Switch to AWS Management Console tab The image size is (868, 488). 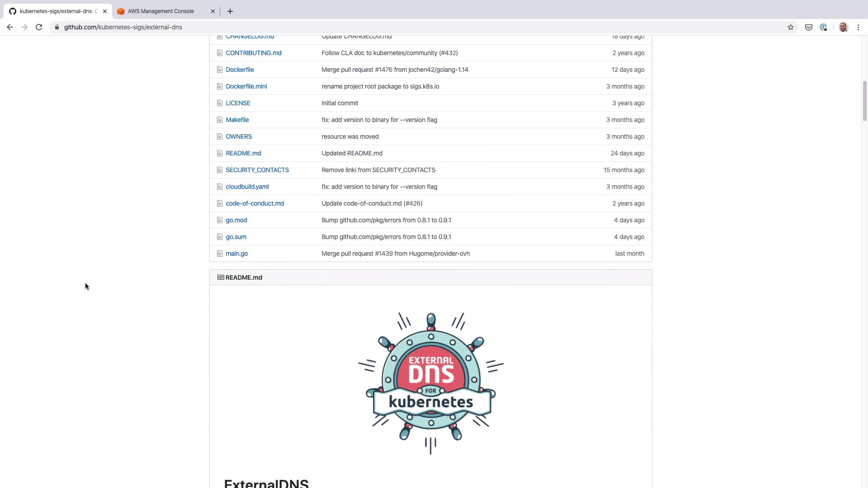pos(161,11)
